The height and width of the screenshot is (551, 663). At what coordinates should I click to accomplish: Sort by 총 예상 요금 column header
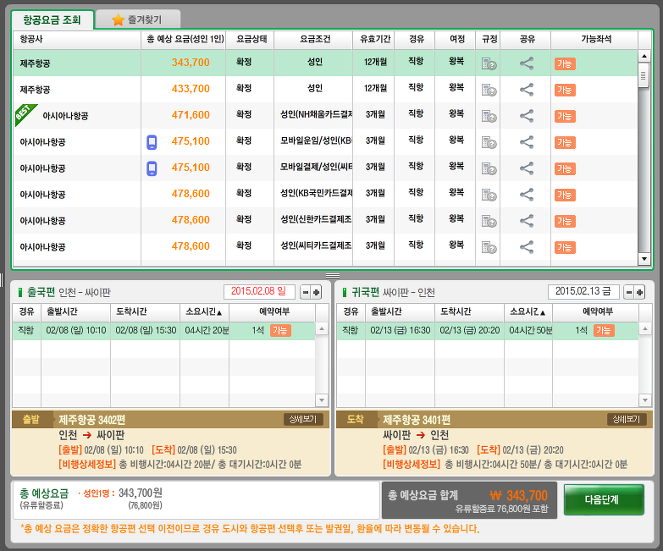click(x=183, y=39)
